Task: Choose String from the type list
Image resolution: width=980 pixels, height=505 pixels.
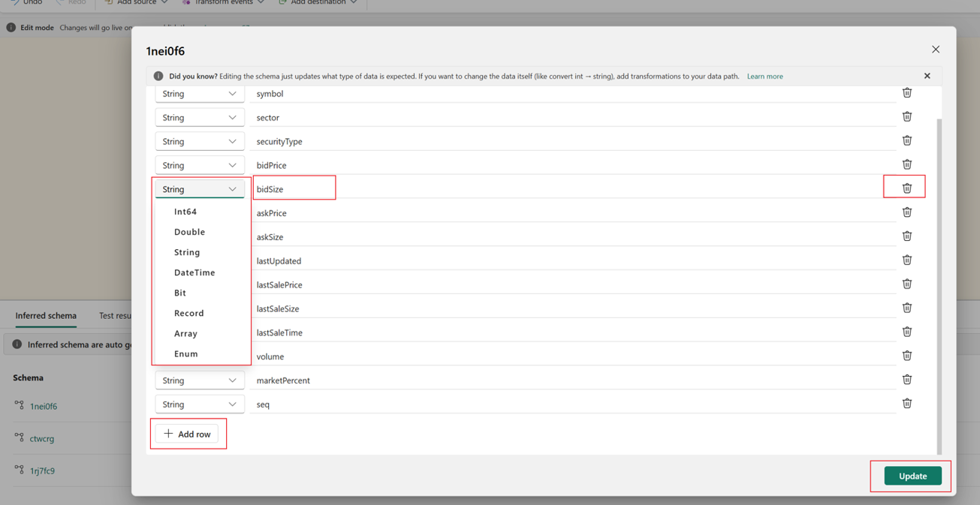Action: (x=201, y=252)
